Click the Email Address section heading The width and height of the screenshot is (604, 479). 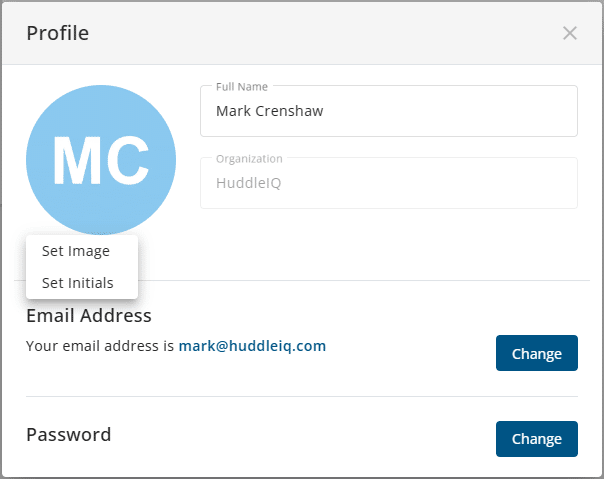point(89,316)
